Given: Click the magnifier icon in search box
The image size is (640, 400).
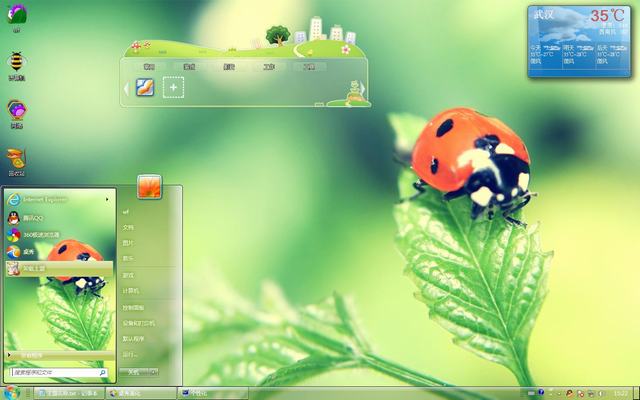Looking at the screenshot, I should pyautogui.click(x=102, y=372).
